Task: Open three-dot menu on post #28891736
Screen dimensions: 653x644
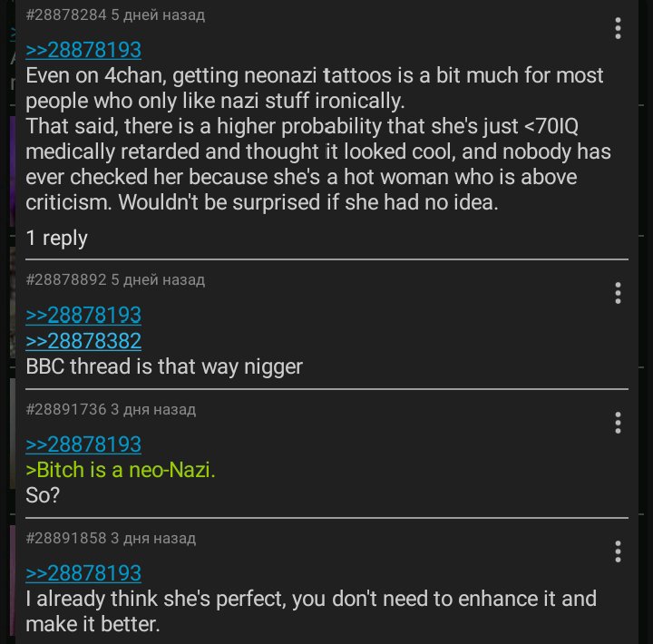Action: [618, 423]
